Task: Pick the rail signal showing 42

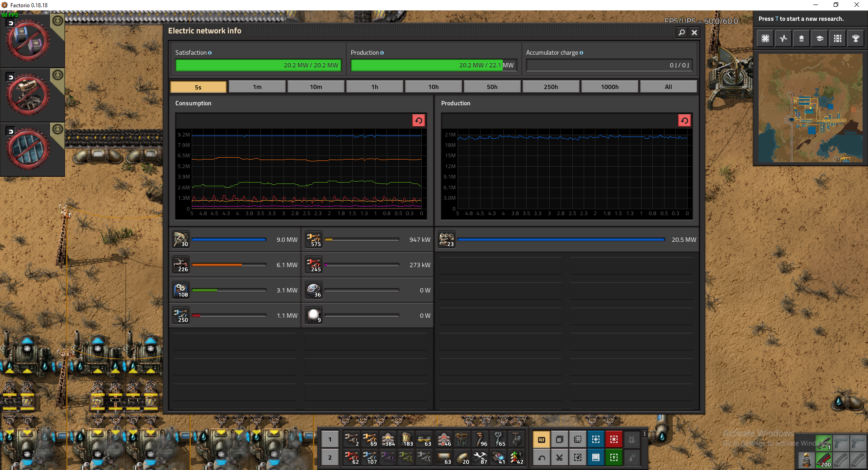Action: tap(516, 457)
